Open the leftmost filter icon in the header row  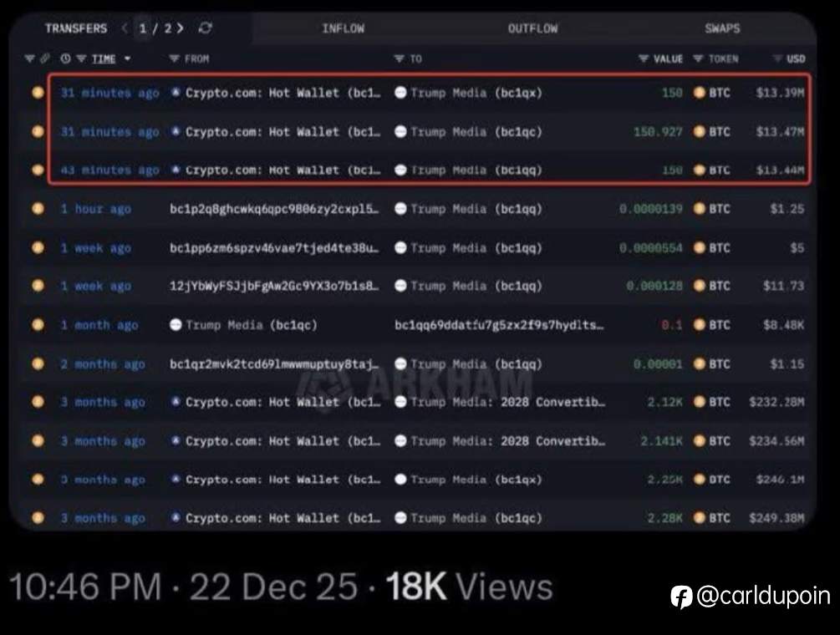tap(29, 58)
